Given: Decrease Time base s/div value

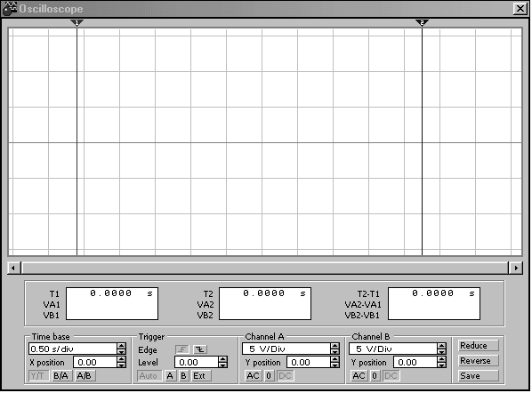Looking at the screenshot, I should click(x=122, y=351).
